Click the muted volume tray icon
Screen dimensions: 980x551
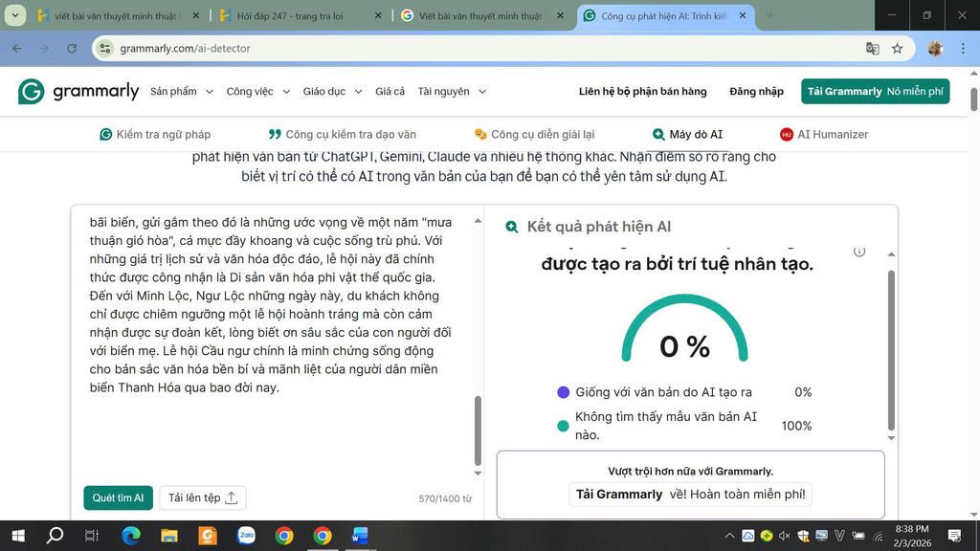pyautogui.click(x=785, y=536)
